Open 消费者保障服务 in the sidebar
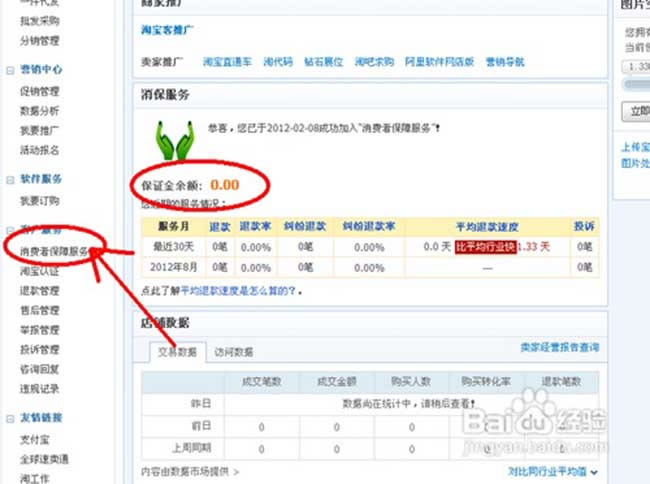Screen dimensions: 650x484 54,251
